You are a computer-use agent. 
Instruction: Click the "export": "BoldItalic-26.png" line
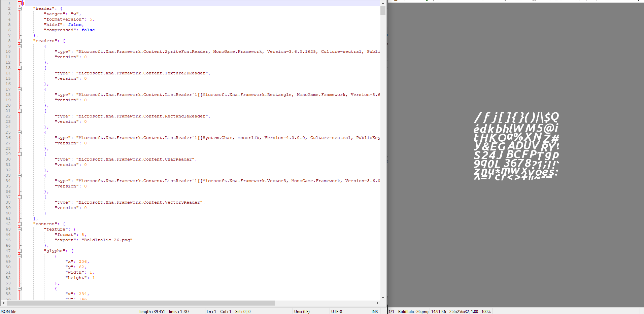click(x=94, y=240)
